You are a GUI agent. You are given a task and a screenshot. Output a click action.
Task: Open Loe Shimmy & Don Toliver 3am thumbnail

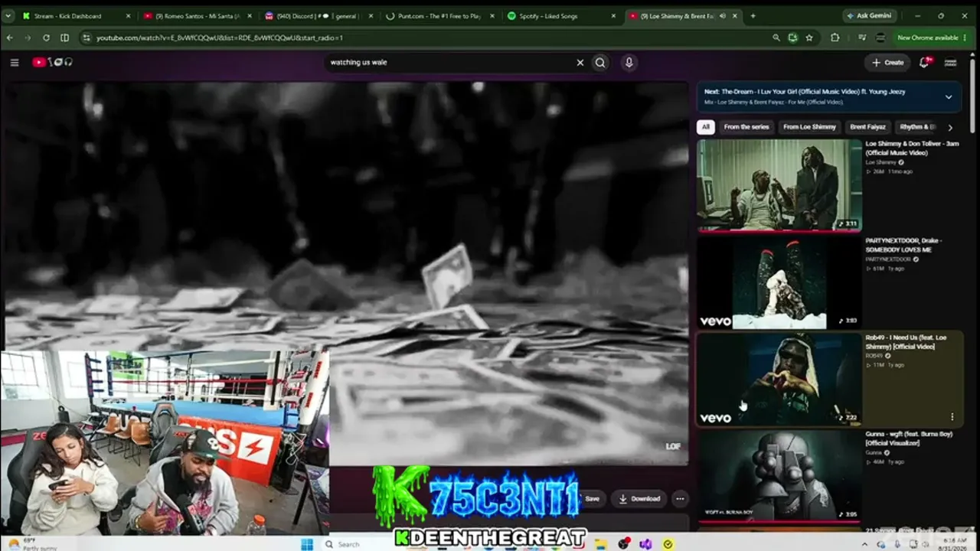(779, 184)
